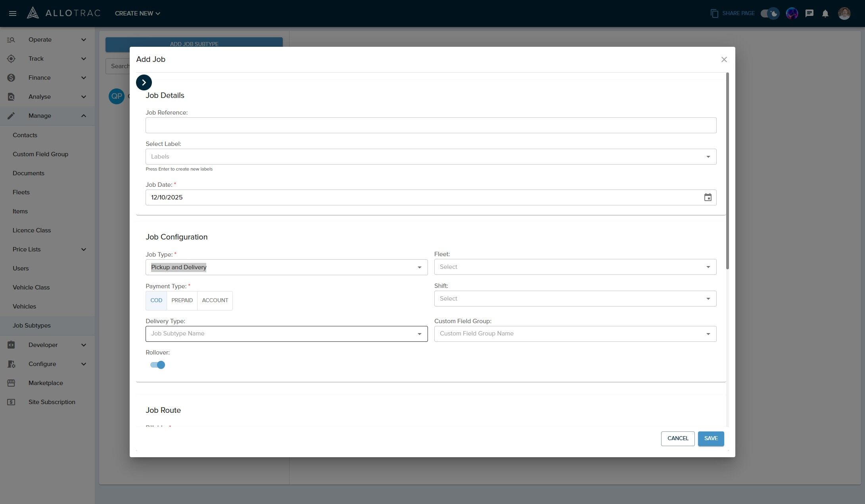The width and height of the screenshot is (865, 504).
Task: Click the Share Page copy icon
Action: tap(714, 13)
